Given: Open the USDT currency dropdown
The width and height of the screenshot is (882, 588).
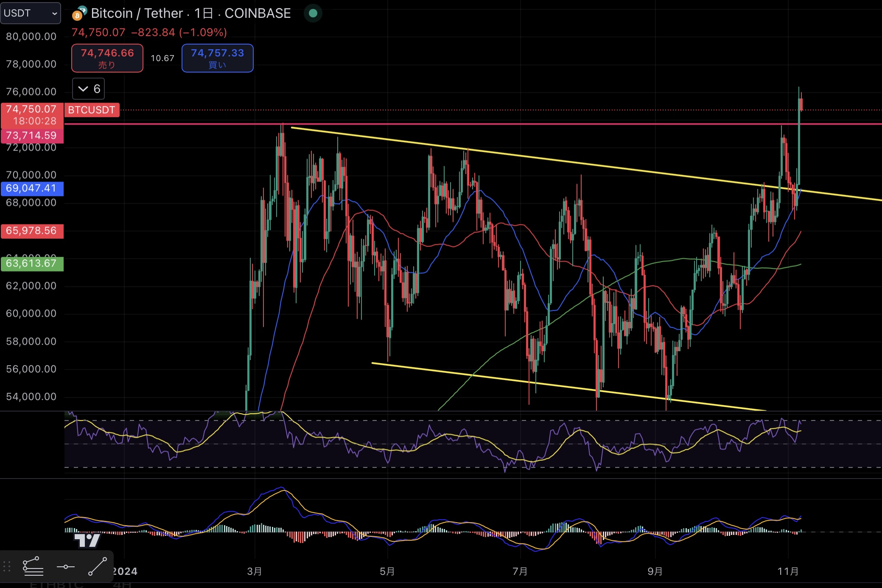Looking at the screenshot, I should (30, 13).
